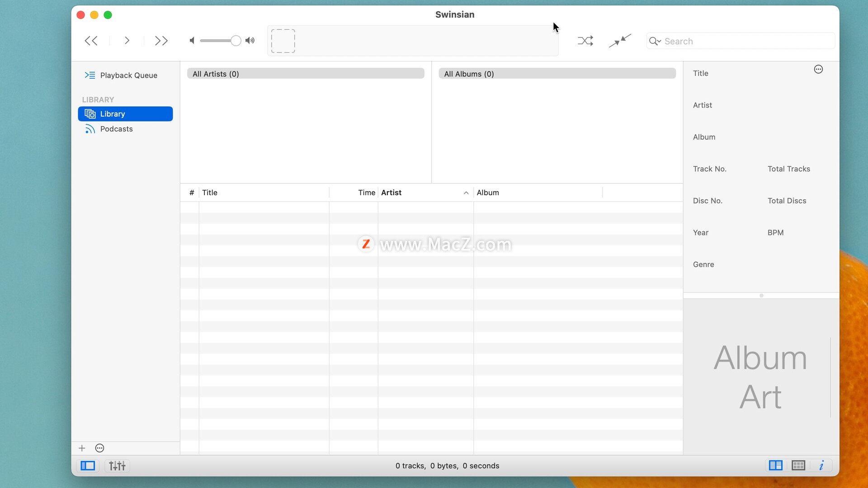Viewport: 868px width, 488px height.
Task: Minimize the Swinsian window
Action: pos(94,15)
